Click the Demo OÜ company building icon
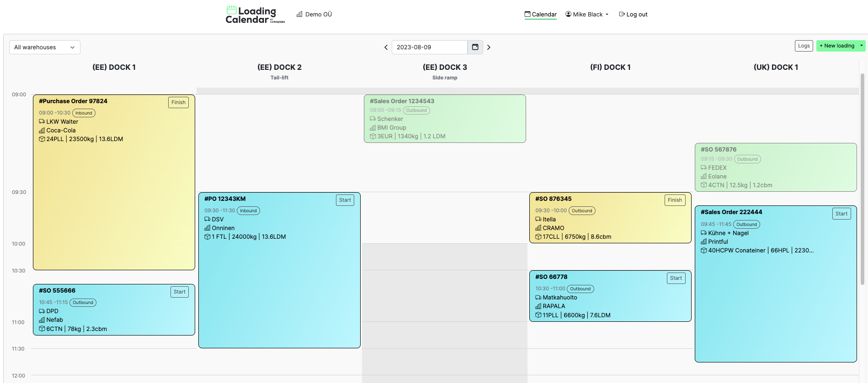Image resolution: width=868 pixels, height=383 pixels. tap(299, 14)
